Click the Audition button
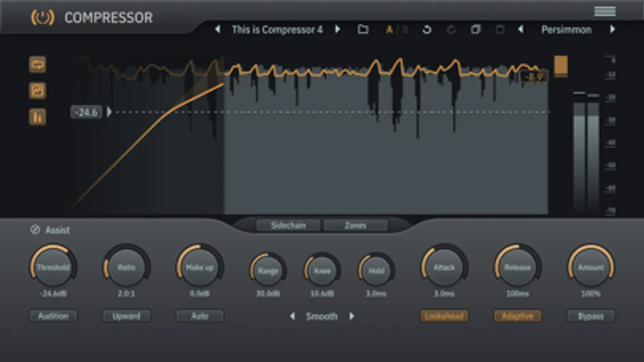Viewport: 644px width, 362px height. click(53, 316)
